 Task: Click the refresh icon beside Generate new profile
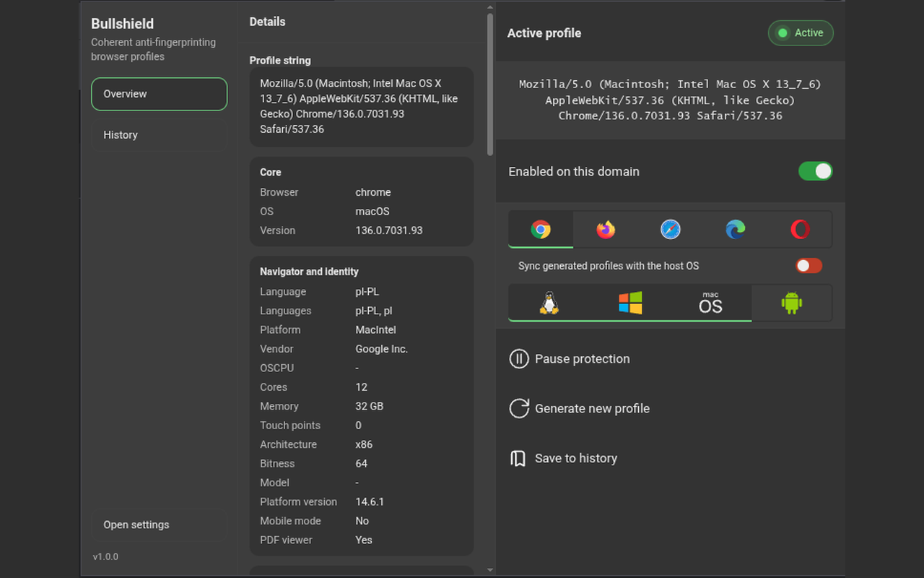point(519,408)
